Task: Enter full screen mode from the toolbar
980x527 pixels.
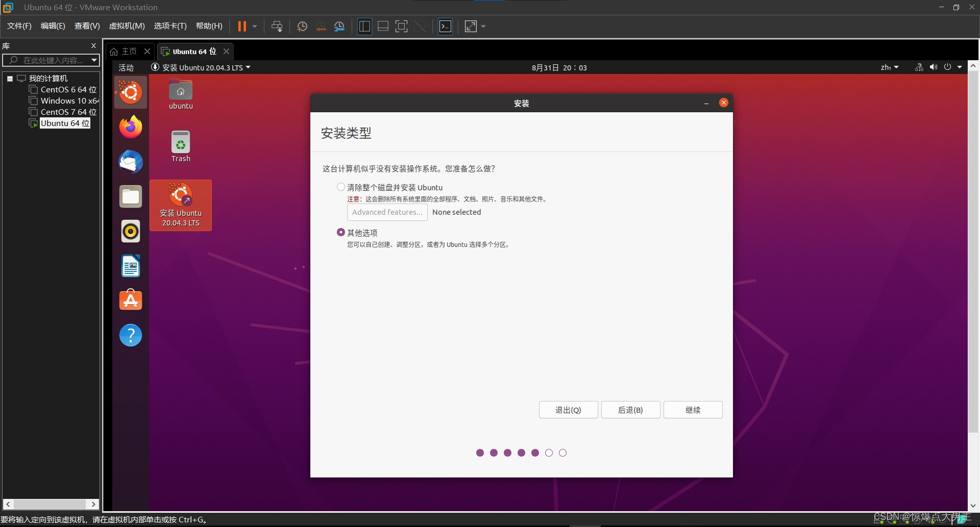Action: 402,26
